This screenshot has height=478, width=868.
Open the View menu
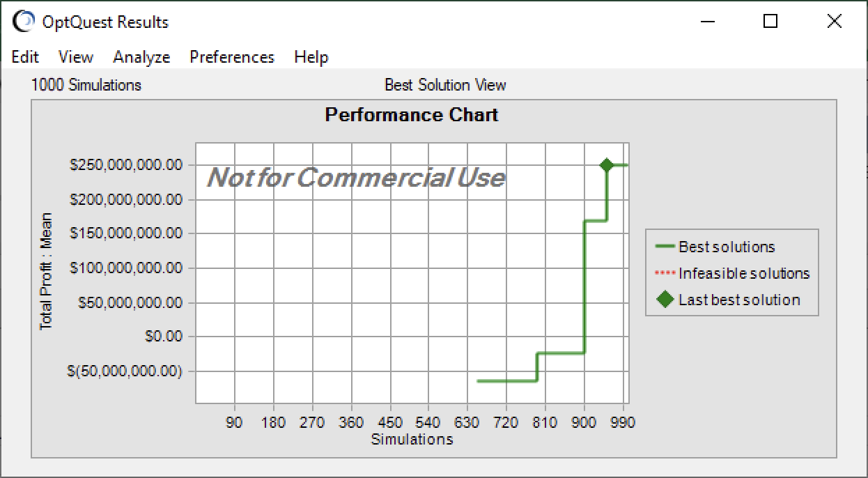point(75,57)
